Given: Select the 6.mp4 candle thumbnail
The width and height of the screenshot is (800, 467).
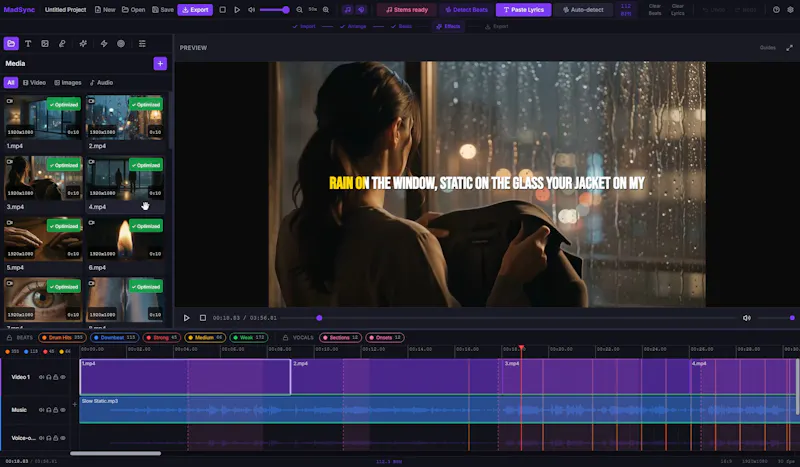Looking at the screenshot, I should tap(125, 239).
